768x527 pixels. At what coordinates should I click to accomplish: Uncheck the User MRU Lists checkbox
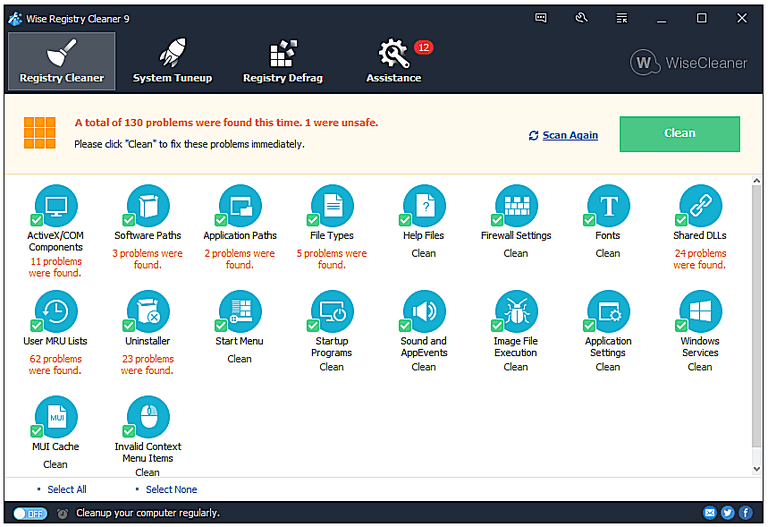pyautogui.click(x=36, y=326)
